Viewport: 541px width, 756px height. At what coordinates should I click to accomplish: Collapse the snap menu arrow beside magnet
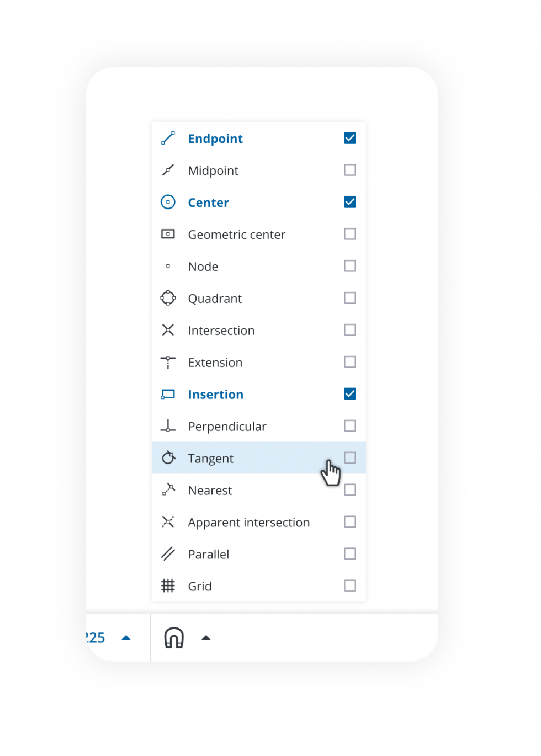pyautogui.click(x=206, y=638)
